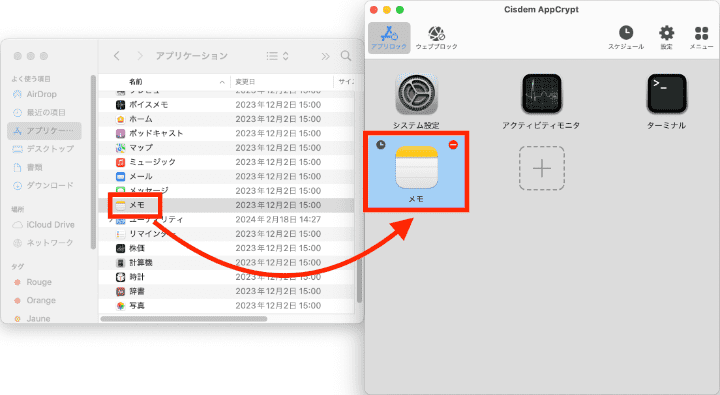Expand the ユーティリティ folder disclosure triangle
Screen dimensions: 720x395
pyautogui.click(x=110, y=220)
